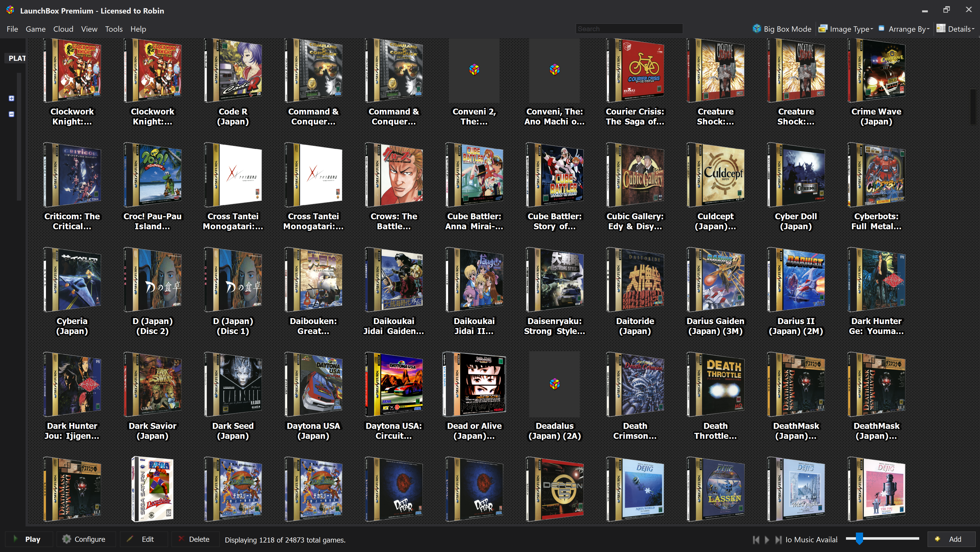
Task: Select Crows: The Battle cover
Action: click(394, 175)
